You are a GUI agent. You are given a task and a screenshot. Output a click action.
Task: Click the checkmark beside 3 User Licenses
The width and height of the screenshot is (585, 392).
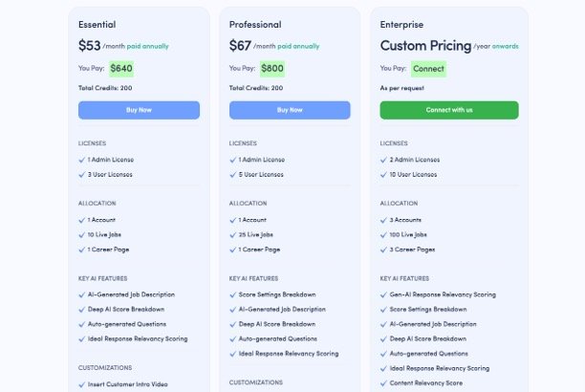[81, 175]
